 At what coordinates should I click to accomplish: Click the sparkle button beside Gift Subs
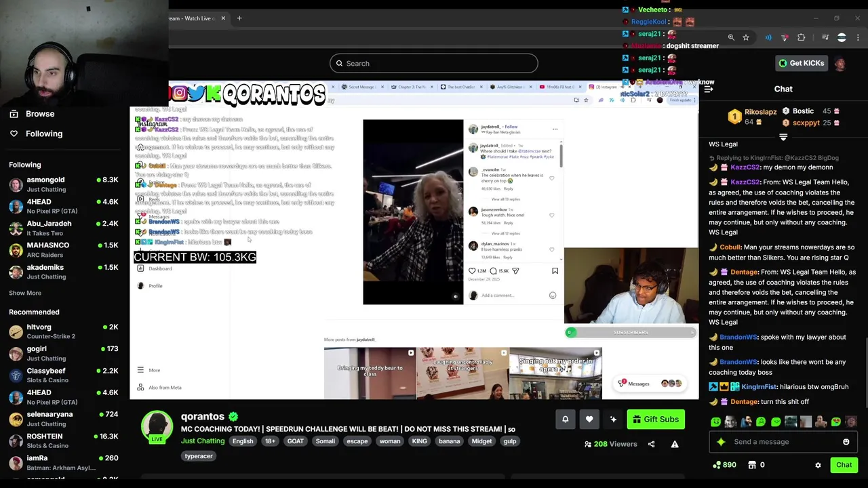click(x=613, y=420)
